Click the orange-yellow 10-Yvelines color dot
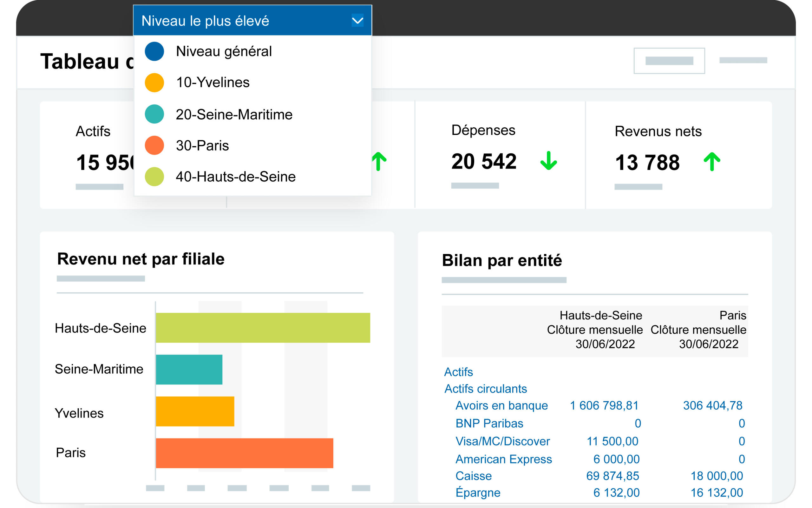The image size is (812, 508). 154,82
